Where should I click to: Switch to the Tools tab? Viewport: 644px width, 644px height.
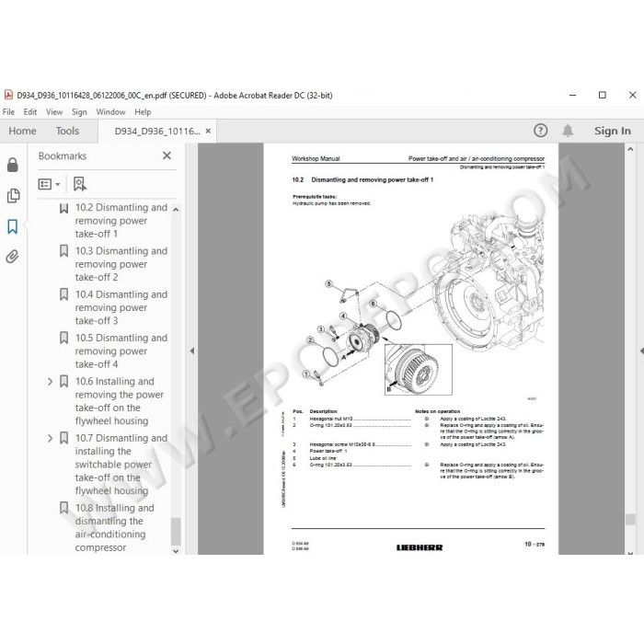(x=67, y=131)
